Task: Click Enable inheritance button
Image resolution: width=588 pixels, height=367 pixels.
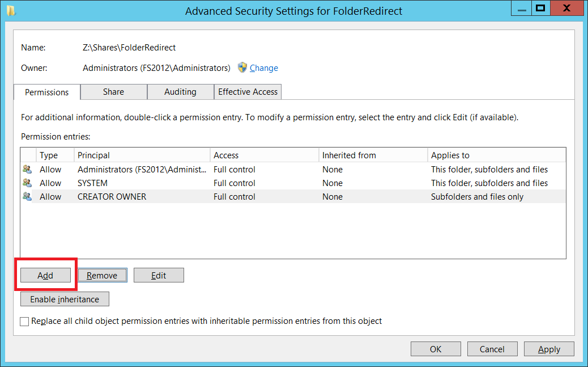Action: click(x=65, y=299)
